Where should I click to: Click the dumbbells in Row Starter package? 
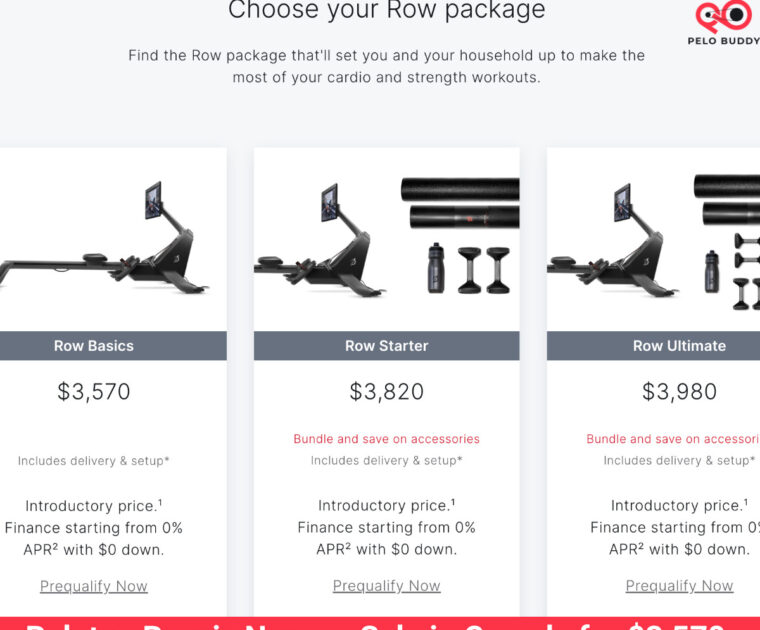coord(483,270)
